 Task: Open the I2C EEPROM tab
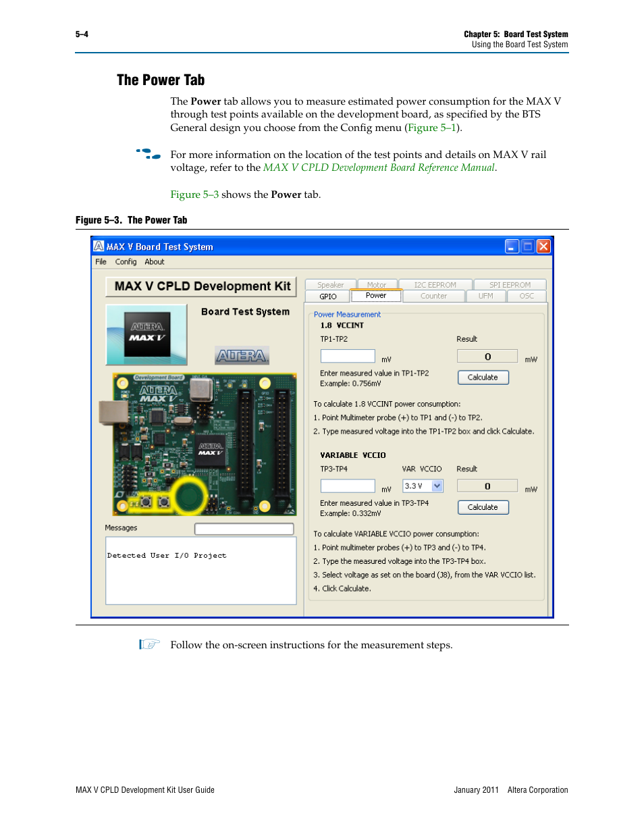coord(435,285)
